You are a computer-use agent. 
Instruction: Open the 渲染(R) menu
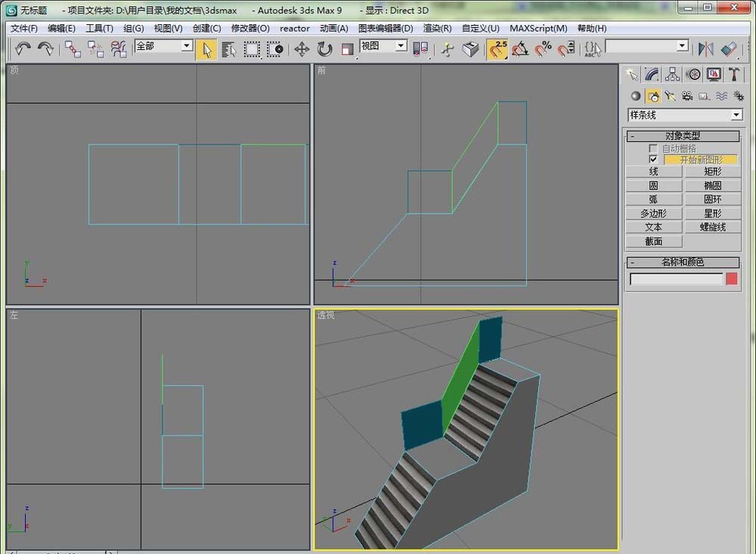click(x=437, y=29)
